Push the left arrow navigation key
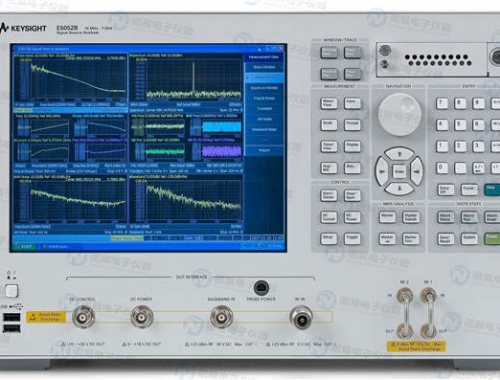 382,172
